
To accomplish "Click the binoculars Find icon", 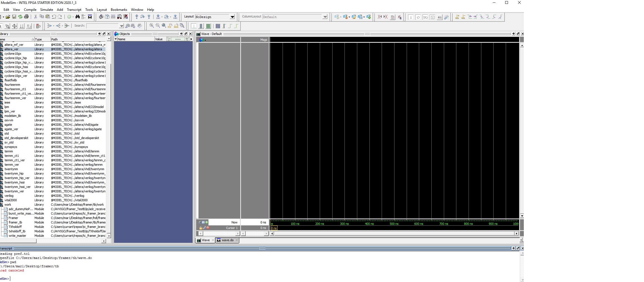I will 77,17.
